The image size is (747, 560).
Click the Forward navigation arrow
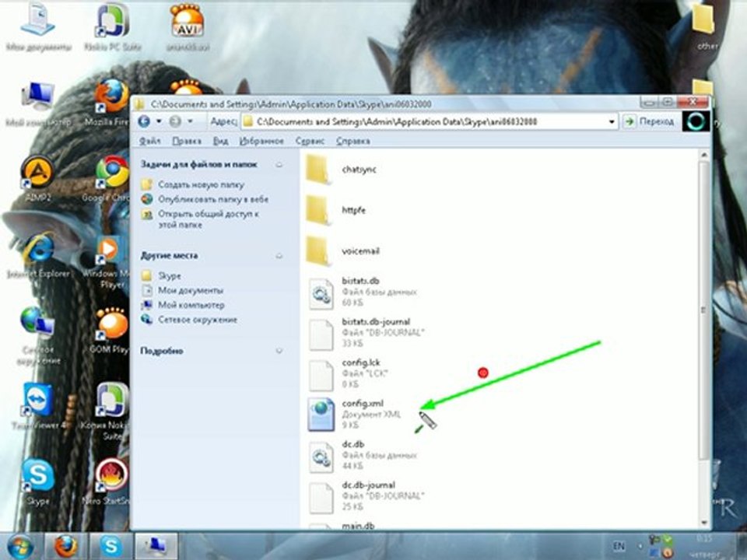(175, 121)
